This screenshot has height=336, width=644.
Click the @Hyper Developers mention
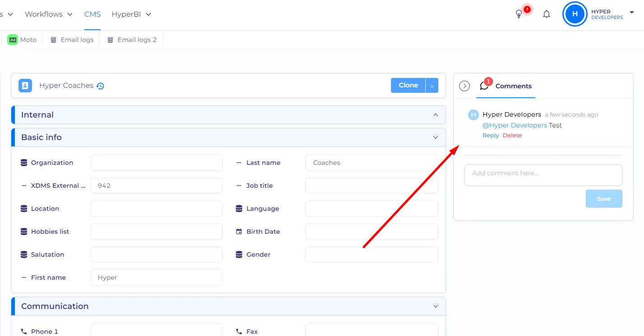[x=515, y=125]
